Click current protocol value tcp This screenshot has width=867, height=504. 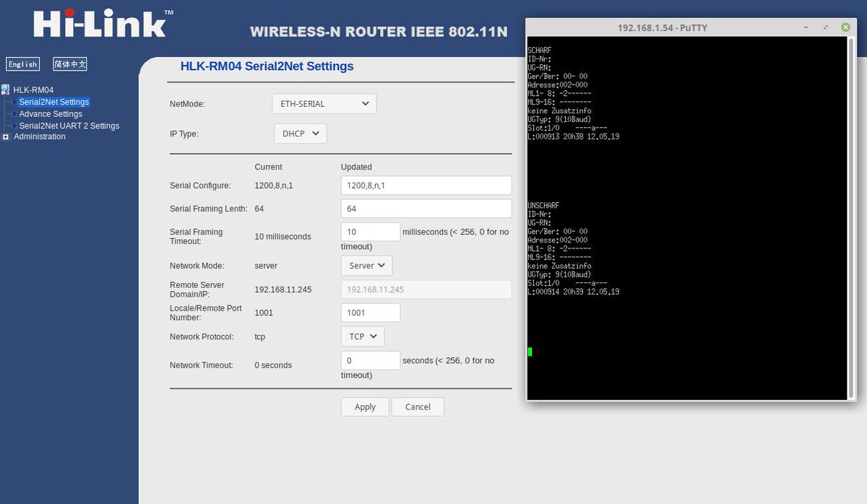point(260,336)
